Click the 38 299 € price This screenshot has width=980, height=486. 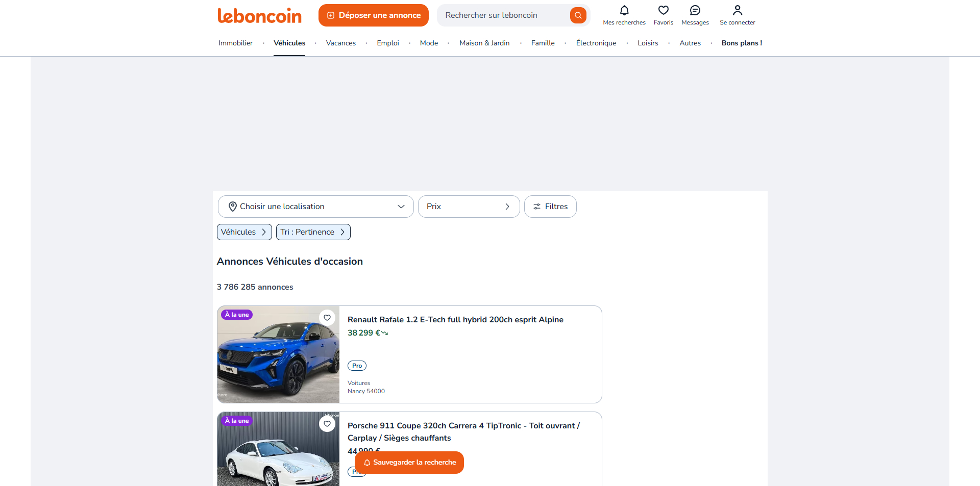pos(364,333)
